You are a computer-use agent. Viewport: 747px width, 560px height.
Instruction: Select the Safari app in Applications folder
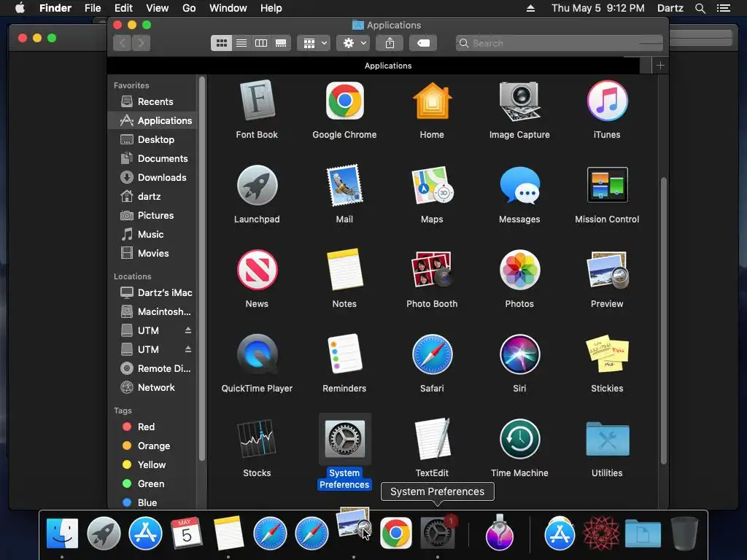[x=432, y=354]
